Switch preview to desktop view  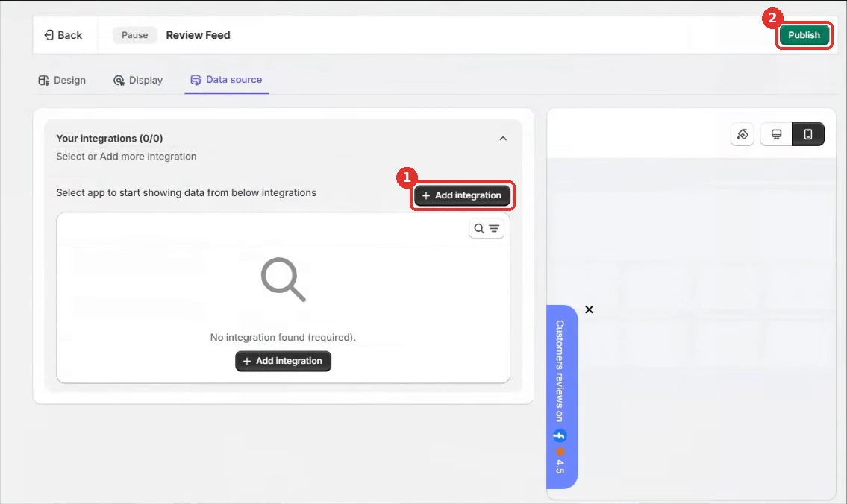pos(776,134)
